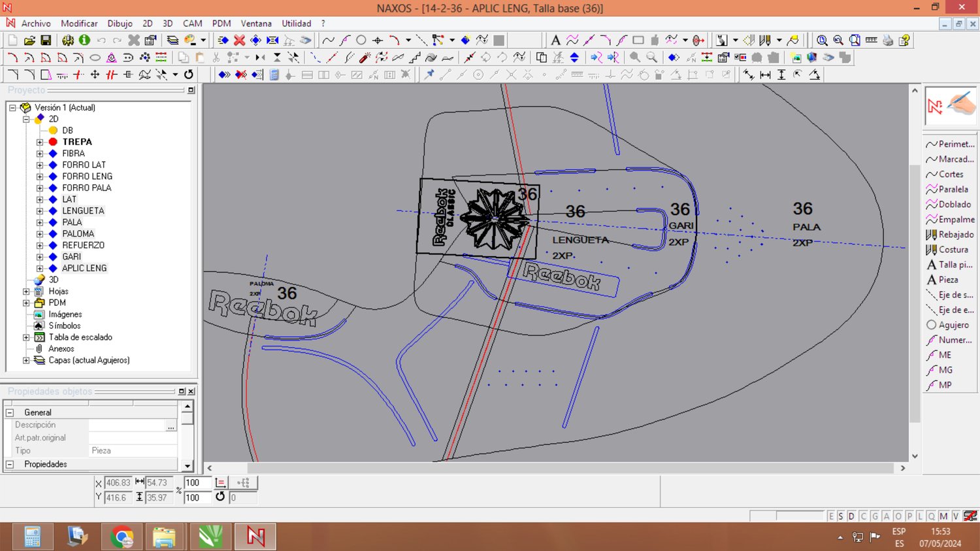The height and width of the screenshot is (551, 980).
Task: Open File Explorer from the taskbar
Action: [164, 537]
